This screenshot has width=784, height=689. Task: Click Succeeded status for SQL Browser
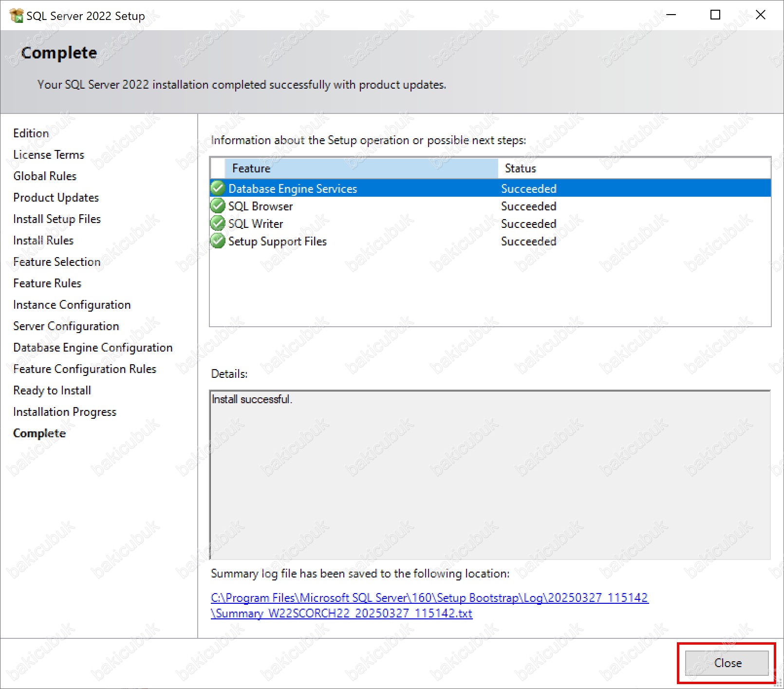click(x=528, y=206)
